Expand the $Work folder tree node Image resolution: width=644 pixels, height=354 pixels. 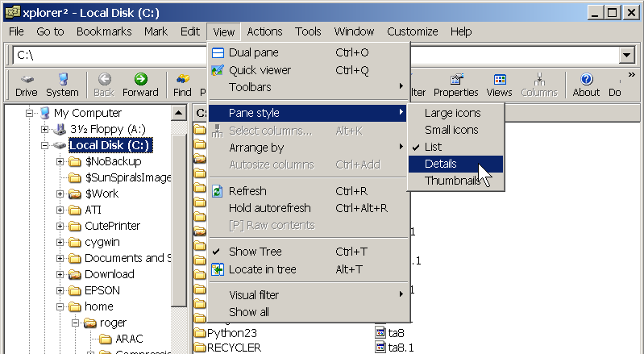pyautogui.click(x=60, y=194)
